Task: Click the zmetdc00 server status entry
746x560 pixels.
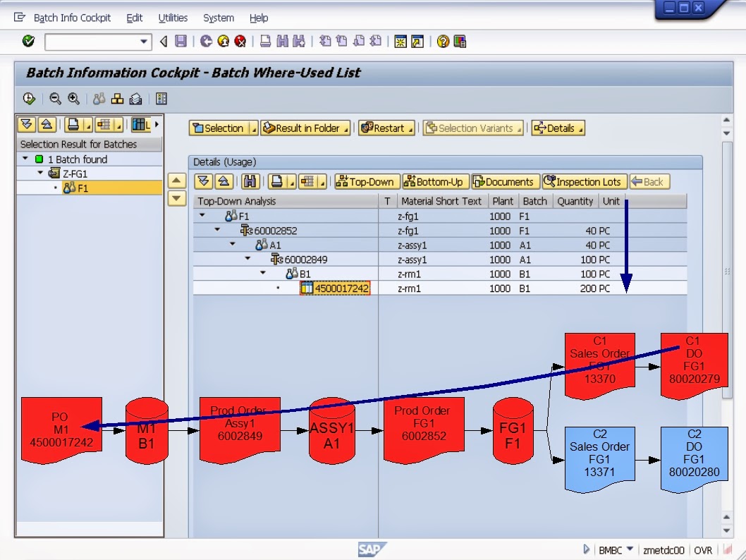Action: tap(664, 551)
